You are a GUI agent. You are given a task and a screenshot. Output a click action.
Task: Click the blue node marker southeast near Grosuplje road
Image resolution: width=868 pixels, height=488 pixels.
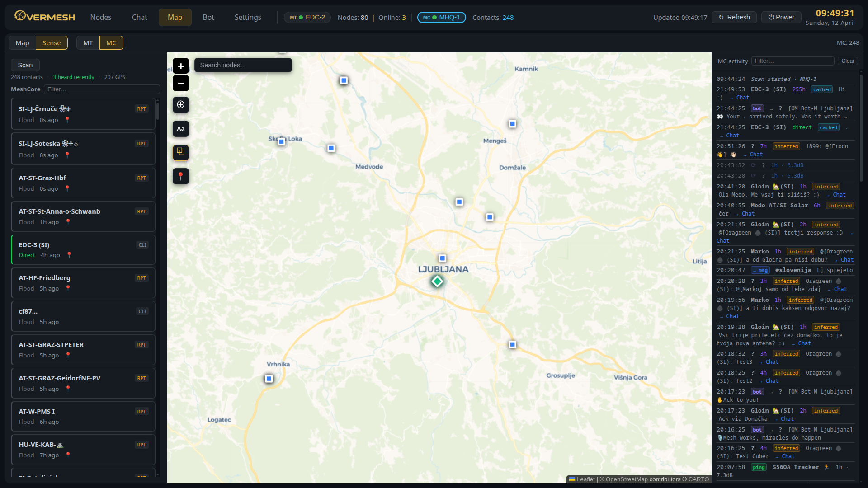click(x=512, y=344)
